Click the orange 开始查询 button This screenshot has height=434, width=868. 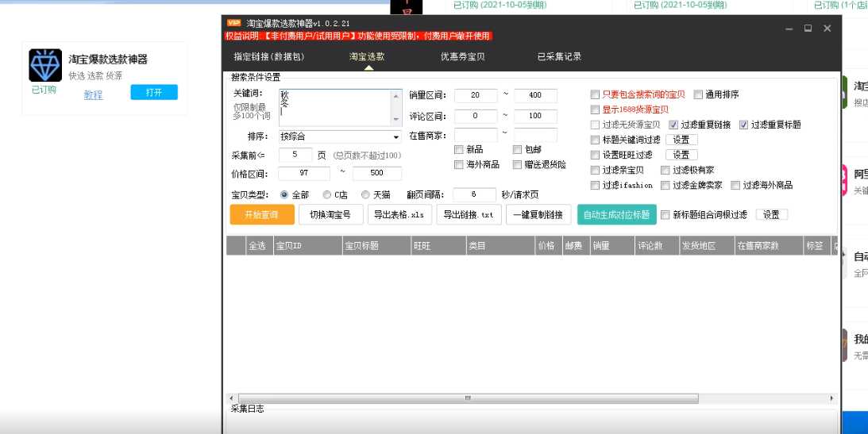pos(262,214)
